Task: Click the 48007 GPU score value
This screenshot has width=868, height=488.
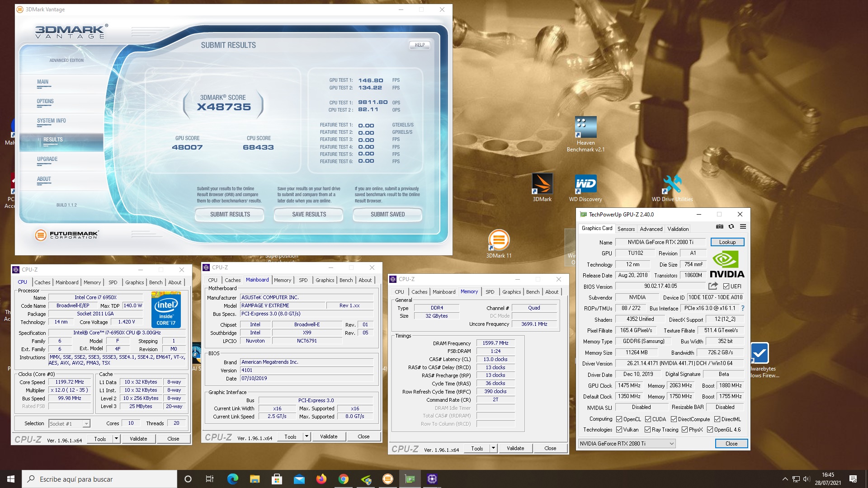Action: click(x=187, y=147)
